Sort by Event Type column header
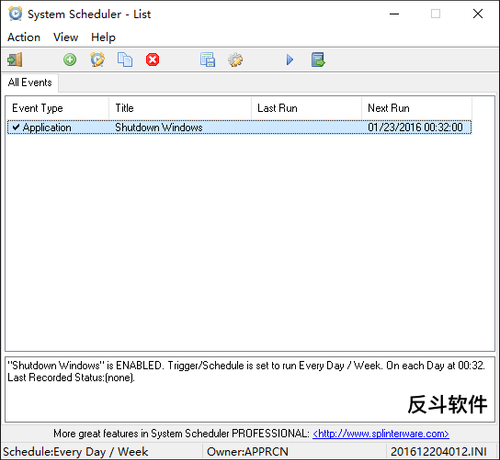 coord(57,108)
